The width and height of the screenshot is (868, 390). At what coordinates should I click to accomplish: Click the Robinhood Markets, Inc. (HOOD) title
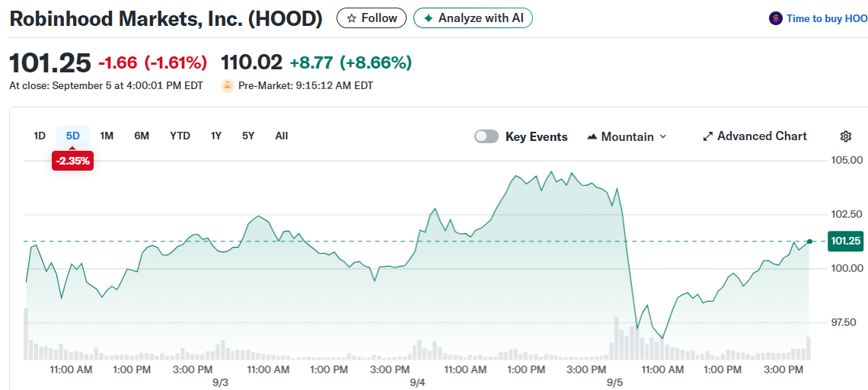tap(166, 18)
